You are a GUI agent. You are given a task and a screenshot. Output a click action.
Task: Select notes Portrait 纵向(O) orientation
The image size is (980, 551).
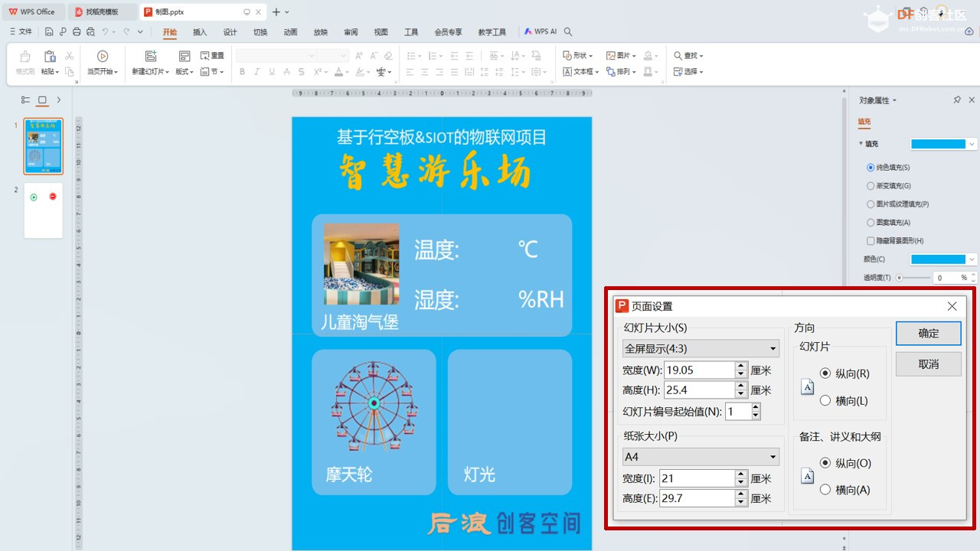click(x=825, y=463)
